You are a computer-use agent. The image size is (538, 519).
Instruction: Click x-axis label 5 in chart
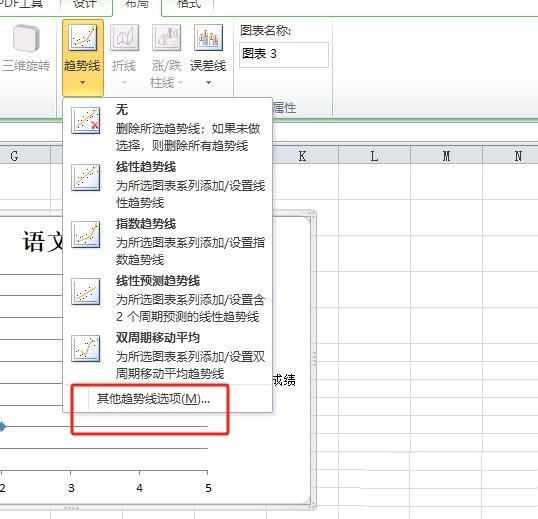(x=208, y=488)
